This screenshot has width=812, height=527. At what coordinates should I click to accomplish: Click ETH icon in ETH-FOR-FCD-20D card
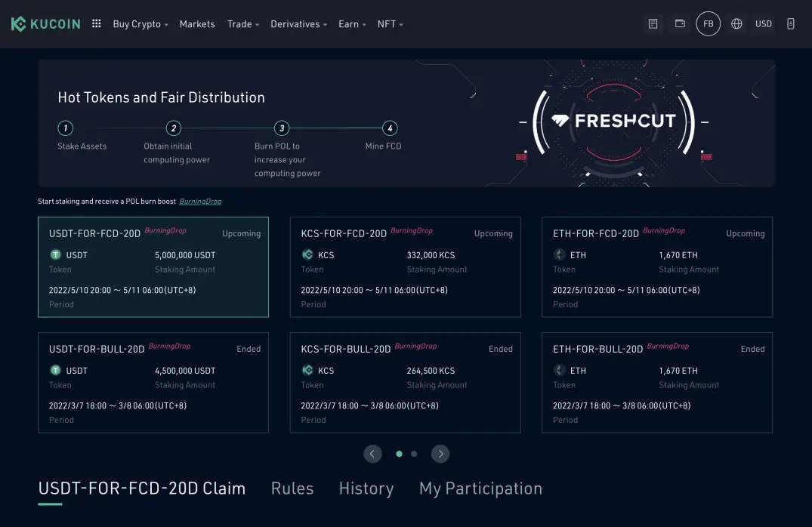[559, 254]
